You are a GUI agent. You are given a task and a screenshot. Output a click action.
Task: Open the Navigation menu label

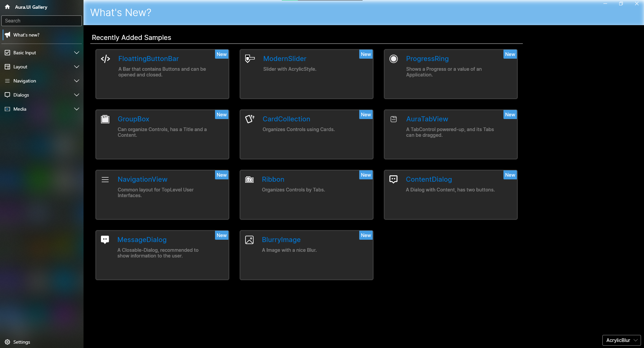pos(24,81)
